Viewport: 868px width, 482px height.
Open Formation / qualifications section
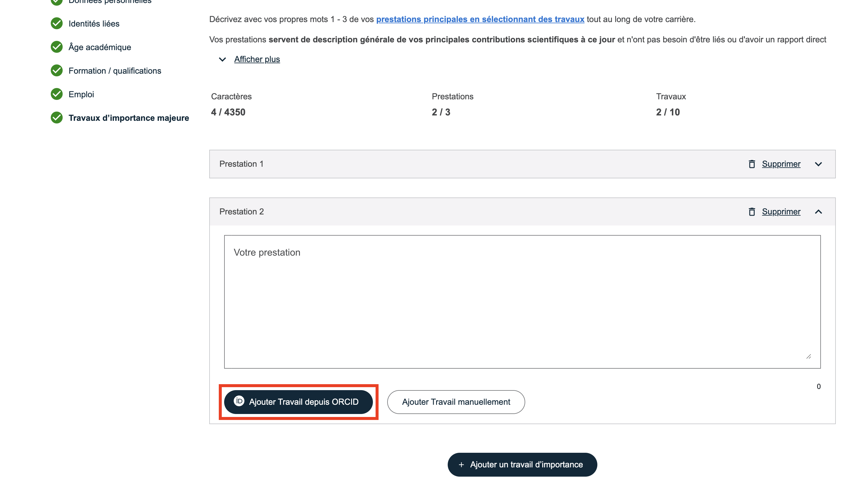pos(114,71)
